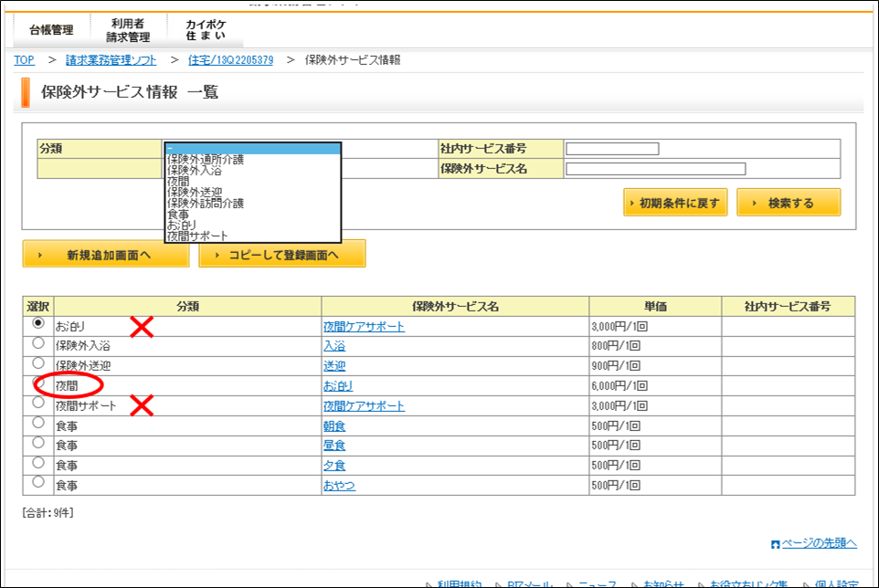
Task: Open 請求業務管理ソフト breadcrumb link
Action: coord(111,60)
